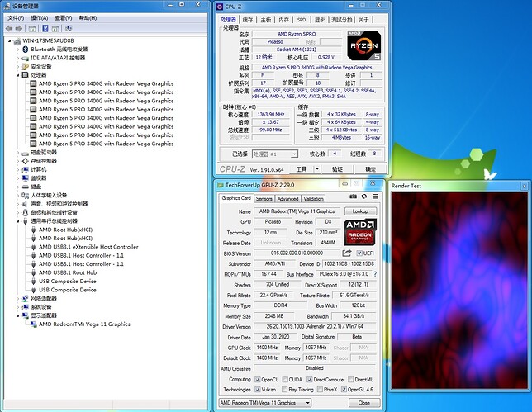Open the GPU selector dropdown at GPU-Z bottom
This screenshot has height=412, width=532.
pos(265,403)
